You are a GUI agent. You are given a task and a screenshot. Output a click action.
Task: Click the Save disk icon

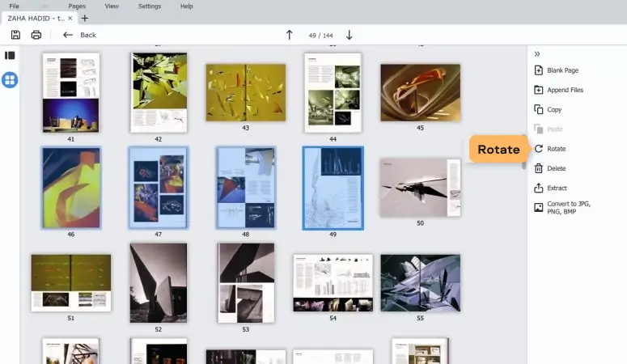[15, 35]
